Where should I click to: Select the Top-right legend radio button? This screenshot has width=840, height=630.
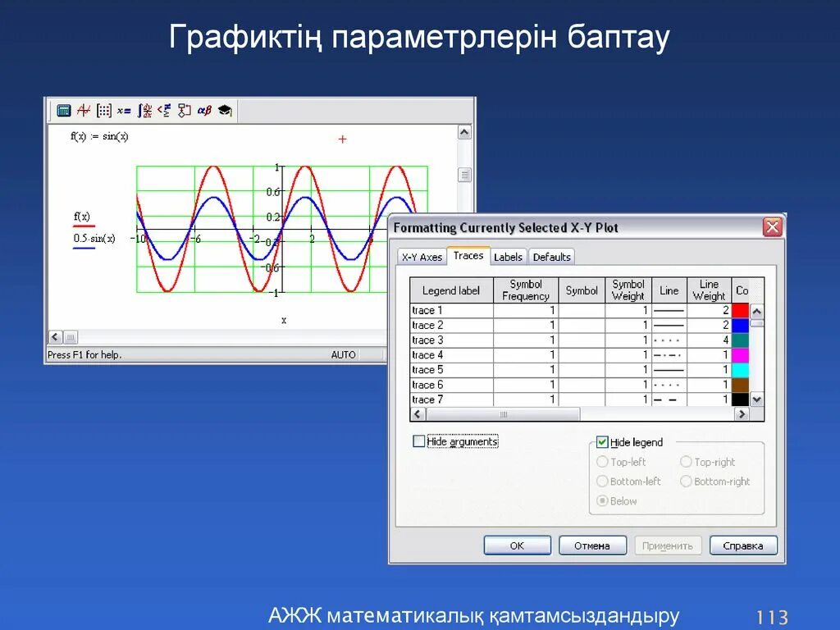[x=686, y=461]
